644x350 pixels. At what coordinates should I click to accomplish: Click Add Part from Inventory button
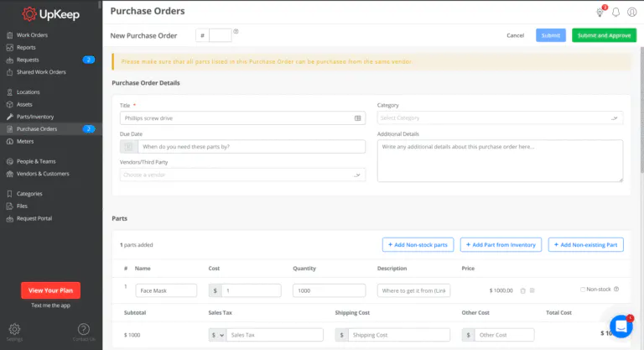[x=500, y=244]
